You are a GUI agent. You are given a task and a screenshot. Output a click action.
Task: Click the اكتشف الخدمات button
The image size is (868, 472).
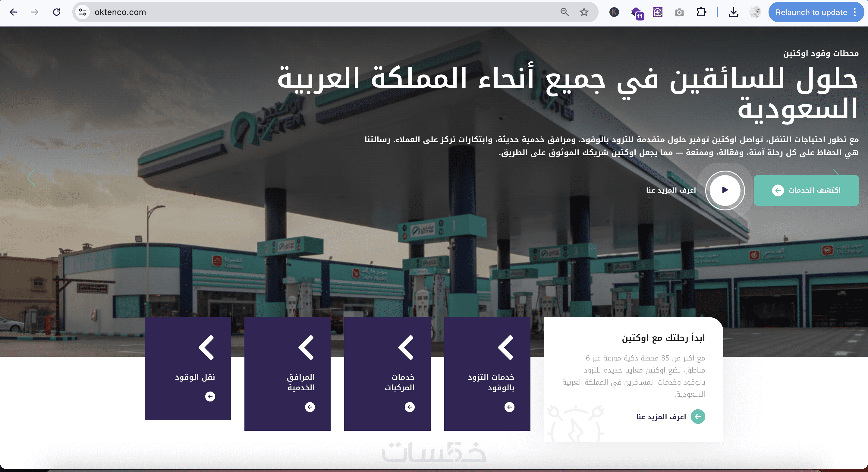[806, 190]
